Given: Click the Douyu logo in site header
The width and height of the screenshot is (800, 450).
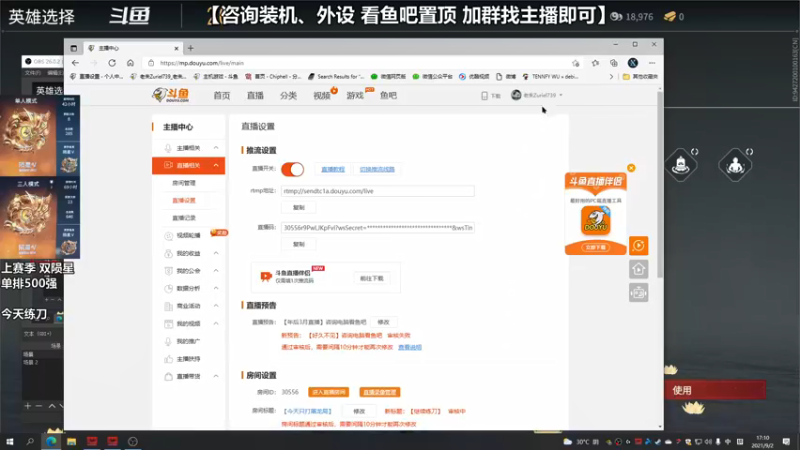Looking at the screenshot, I should (171, 95).
